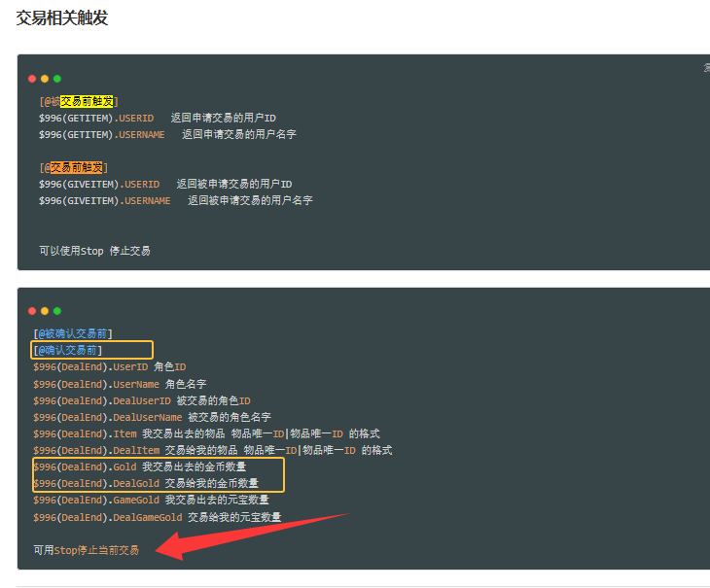710x588 pixels.
Task: Click the 可以使用Stop 停止交易 line
Action: [x=94, y=250]
